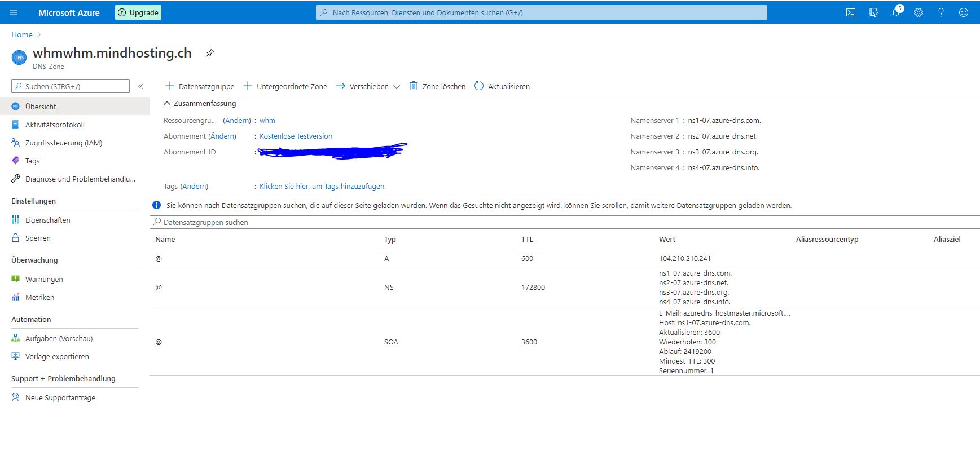Focus the global search bar
This screenshot has width=980, height=451.
pyautogui.click(x=542, y=12)
